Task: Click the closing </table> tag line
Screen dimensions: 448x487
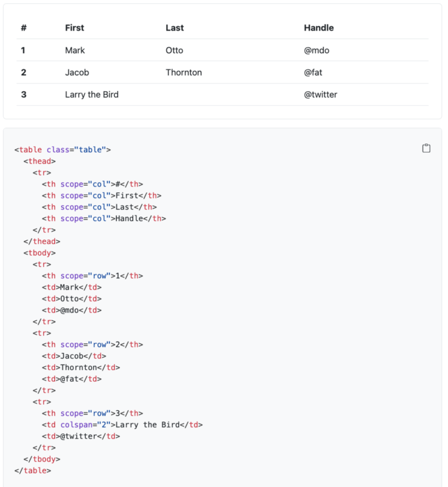Action: tap(32, 471)
